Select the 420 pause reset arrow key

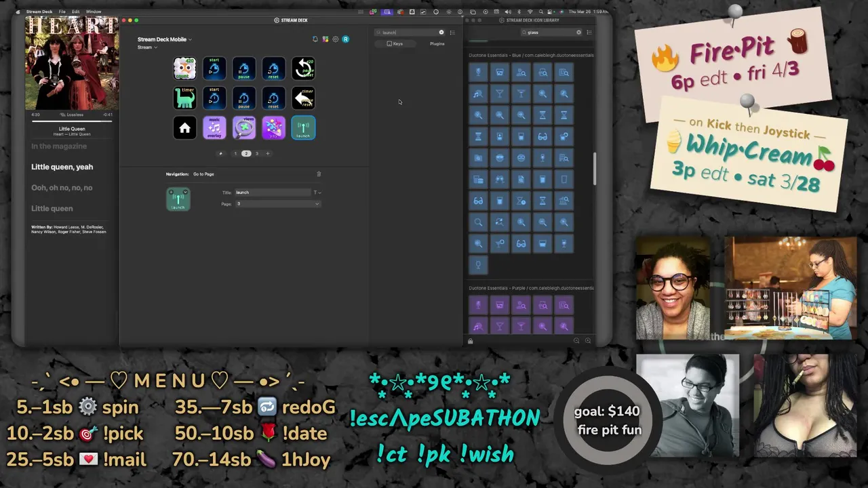pyautogui.click(x=303, y=68)
